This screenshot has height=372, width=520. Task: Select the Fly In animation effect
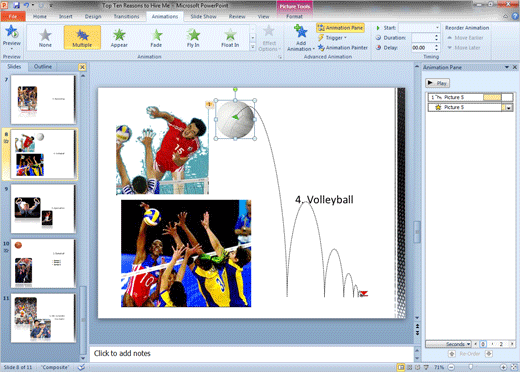(x=193, y=38)
